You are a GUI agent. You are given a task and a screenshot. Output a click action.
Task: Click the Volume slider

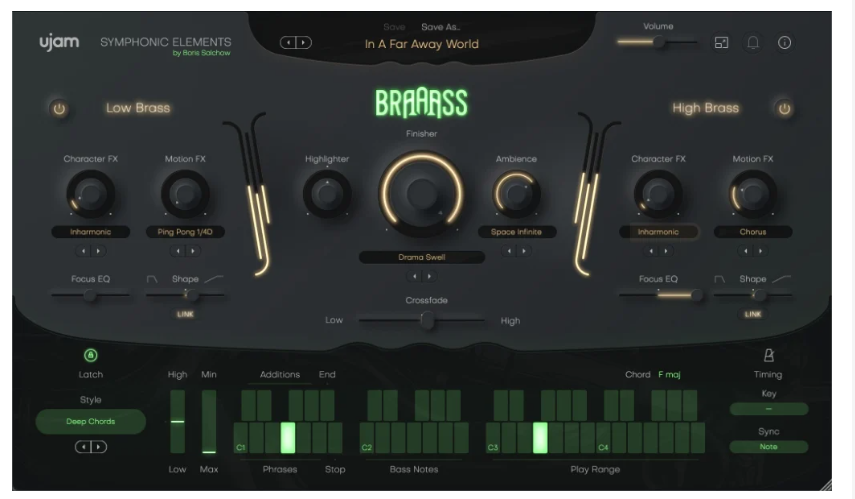tap(657, 42)
